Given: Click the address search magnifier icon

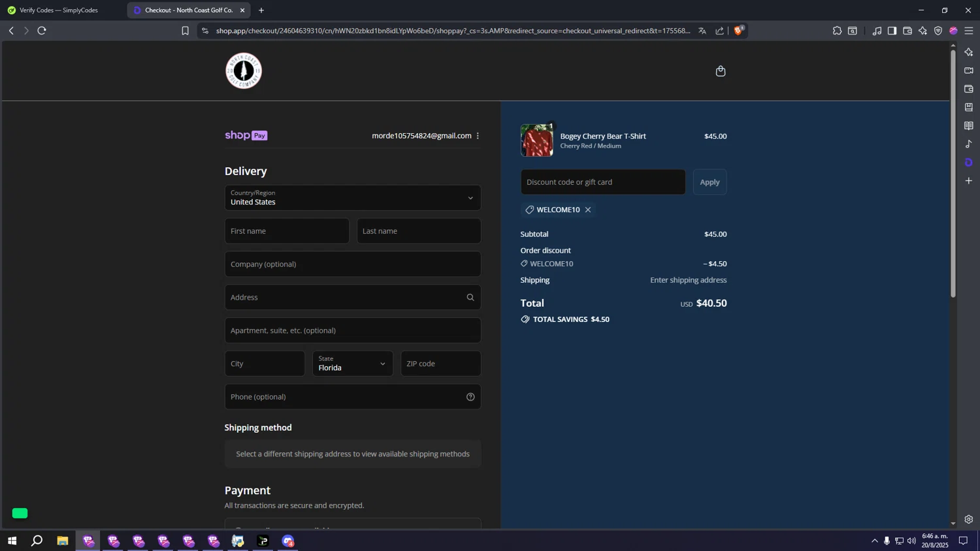Looking at the screenshot, I should (470, 298).
